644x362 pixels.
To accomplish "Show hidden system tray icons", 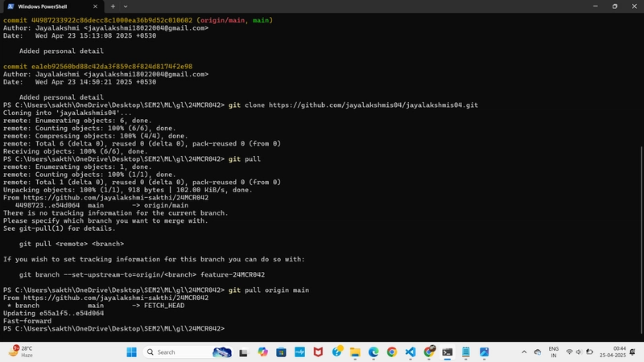I will tap(524, 352).
